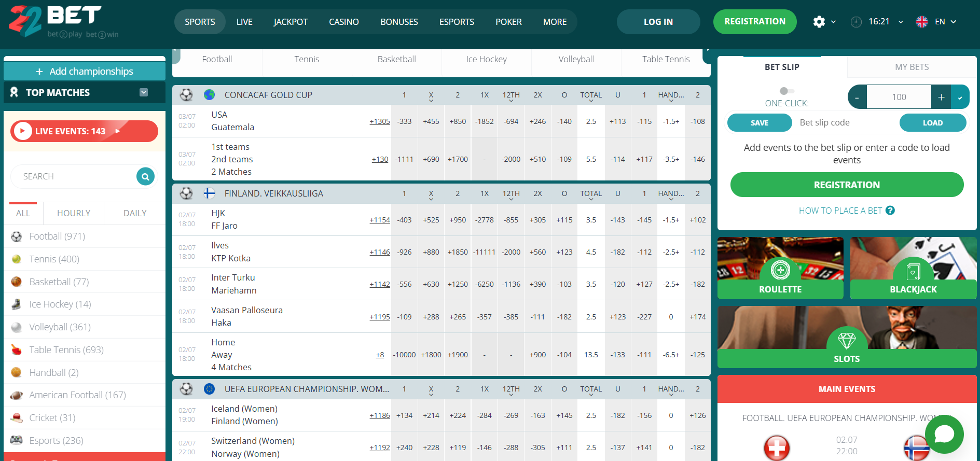Click the header REGISTRATION button
Image resolution: width=980 pixels, height=461 pixels.
(x=755, y=22)
